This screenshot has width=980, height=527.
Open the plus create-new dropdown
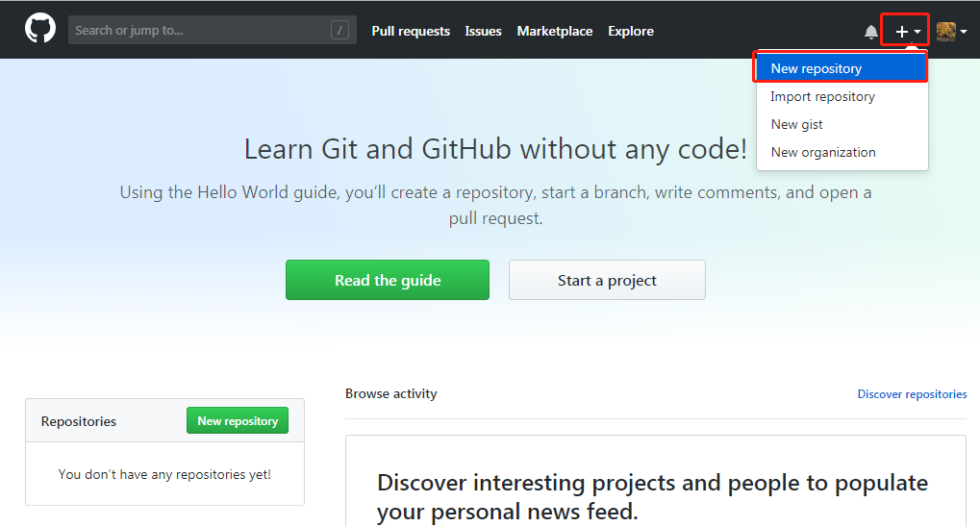pyautogui.click(x=908, y=32)
